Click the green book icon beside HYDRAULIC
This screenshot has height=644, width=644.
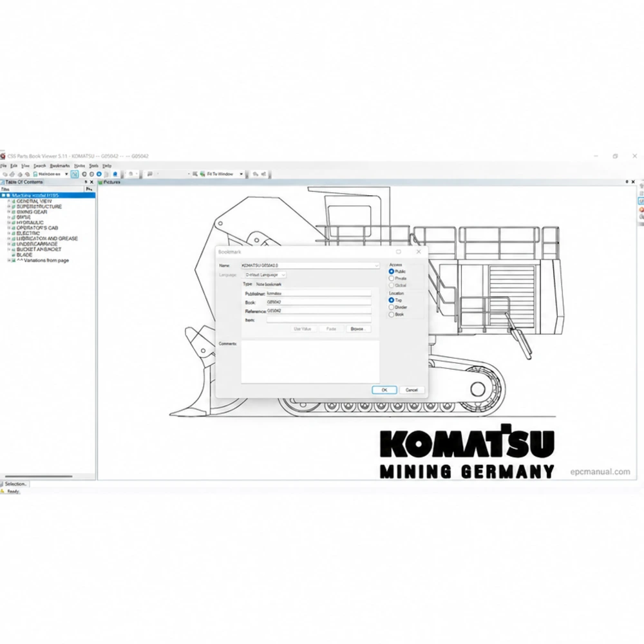(x=14, y=223)
